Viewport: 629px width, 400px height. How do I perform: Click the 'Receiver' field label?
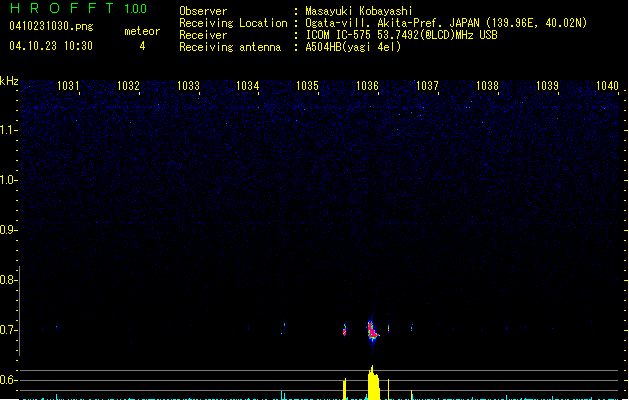click(x=203, y=35)
